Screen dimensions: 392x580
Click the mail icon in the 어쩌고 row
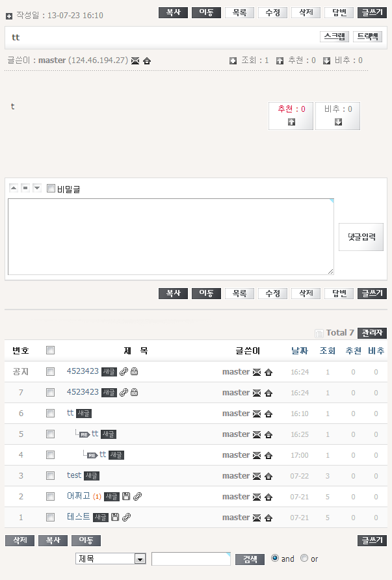(x=257, y=497)
